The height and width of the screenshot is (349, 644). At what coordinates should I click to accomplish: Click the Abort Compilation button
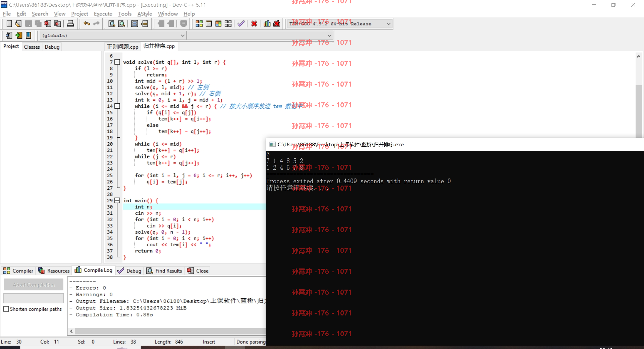click(34, 285)
